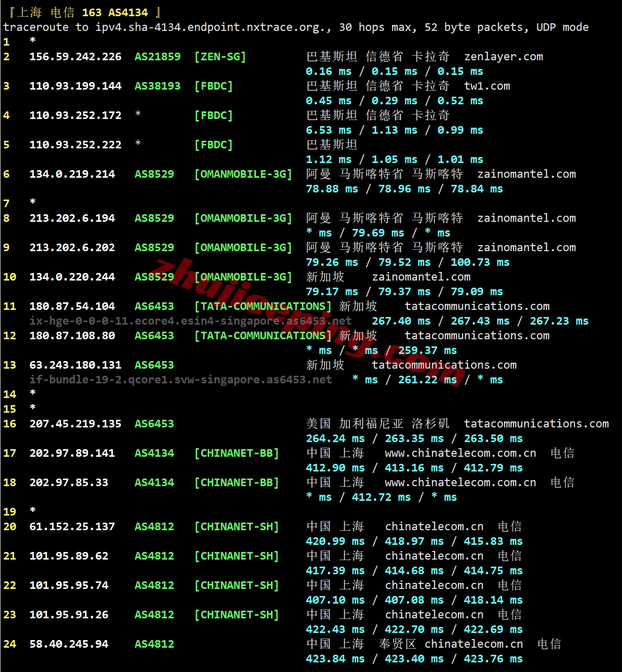Click the header text 上海 电信 163 AS4134
This screenshot has height=672, width=622.
click(83, 12)
